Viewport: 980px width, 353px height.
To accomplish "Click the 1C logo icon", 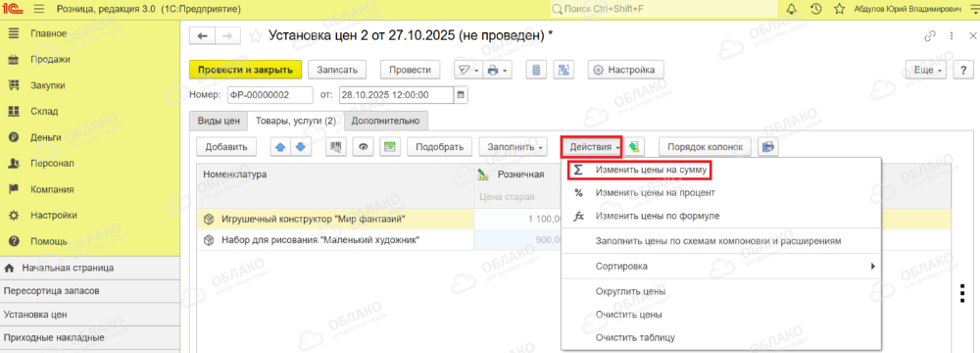I will pyautogui.click(x=14, y=10).
